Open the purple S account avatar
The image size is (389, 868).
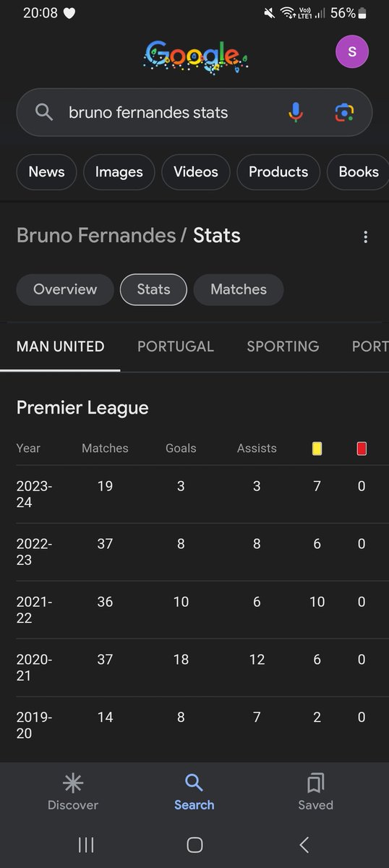(352, 52)
